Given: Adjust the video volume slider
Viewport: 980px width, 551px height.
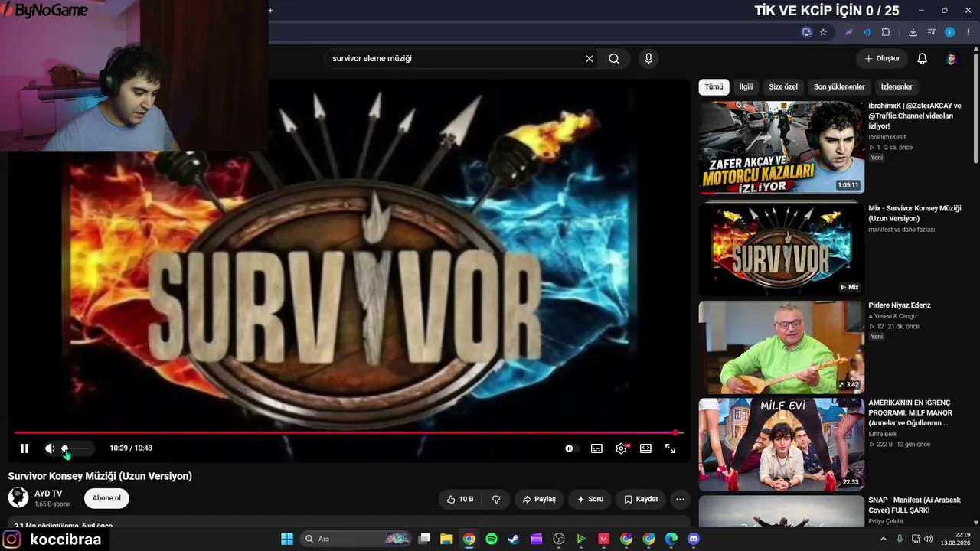Looking at the screenshot, I should pos(75,448).
